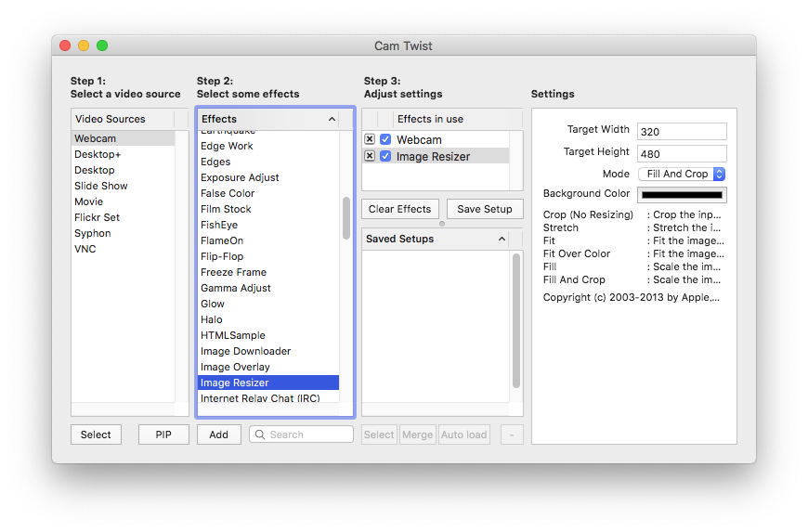The height and width of the screenshot is (532, 808).
Task: Select the Freeze Frame effect
Action: (268, 272)
